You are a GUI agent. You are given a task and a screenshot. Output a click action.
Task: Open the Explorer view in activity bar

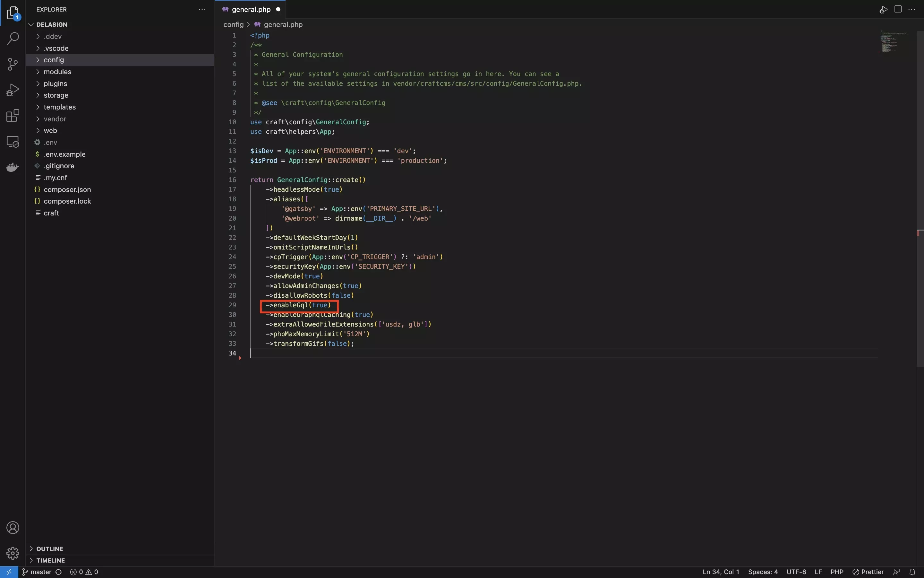click(13, 13)
